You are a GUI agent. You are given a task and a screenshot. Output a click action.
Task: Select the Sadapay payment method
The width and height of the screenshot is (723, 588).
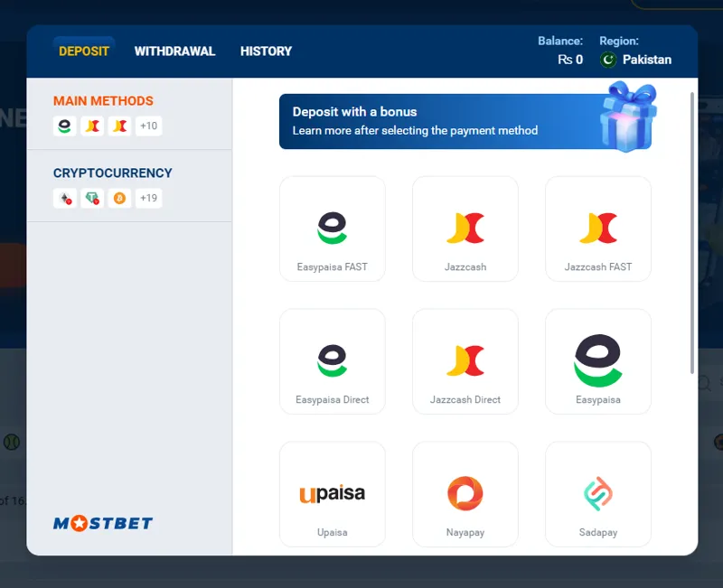coord(597,493)
